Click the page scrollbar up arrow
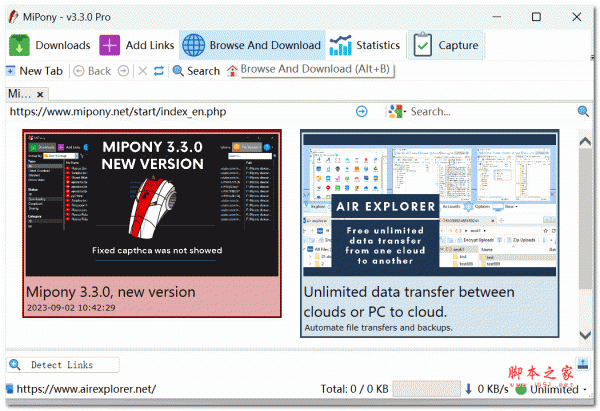This screenshot has height=411, width=600. (x=585, y=141)
